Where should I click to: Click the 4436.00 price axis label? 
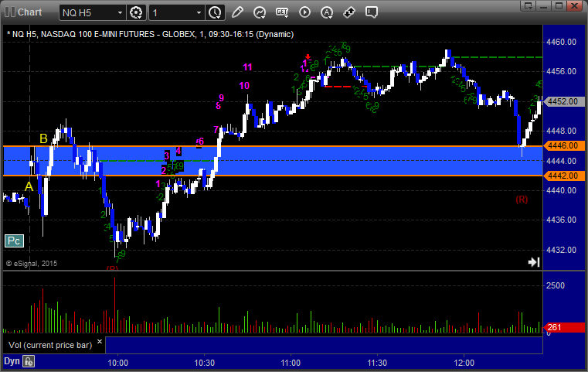tap(562, 220)
